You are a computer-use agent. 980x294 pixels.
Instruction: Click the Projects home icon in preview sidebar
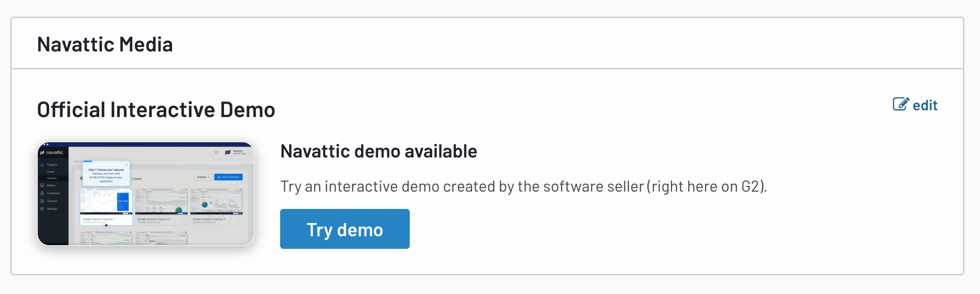pos(42,165)
